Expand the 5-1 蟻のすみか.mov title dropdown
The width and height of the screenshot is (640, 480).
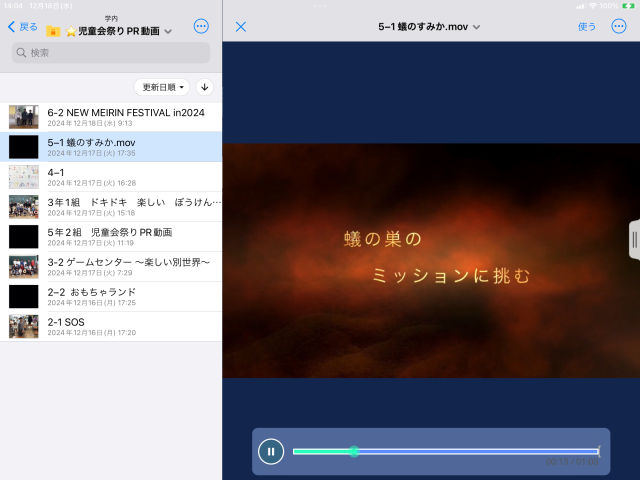(476, 27)
